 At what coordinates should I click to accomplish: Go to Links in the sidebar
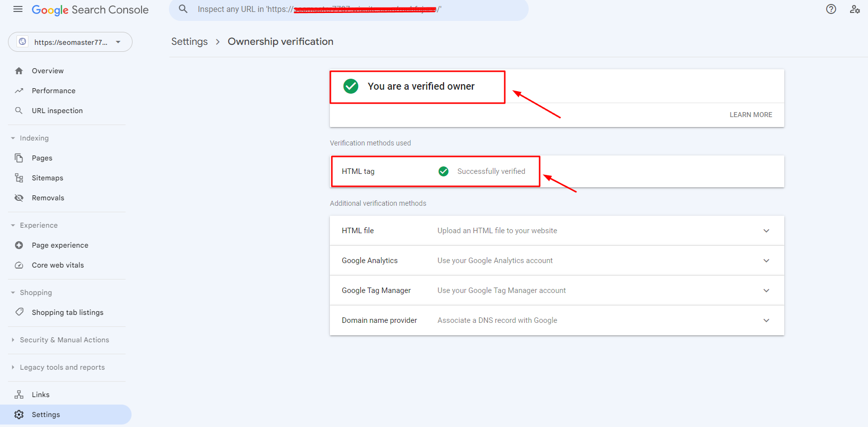pyautogui.click(x=40, y=395)
